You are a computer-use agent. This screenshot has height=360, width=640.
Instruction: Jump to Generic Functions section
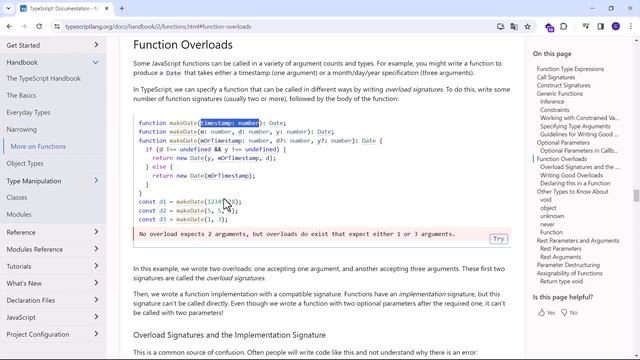[x=560, y=93]
